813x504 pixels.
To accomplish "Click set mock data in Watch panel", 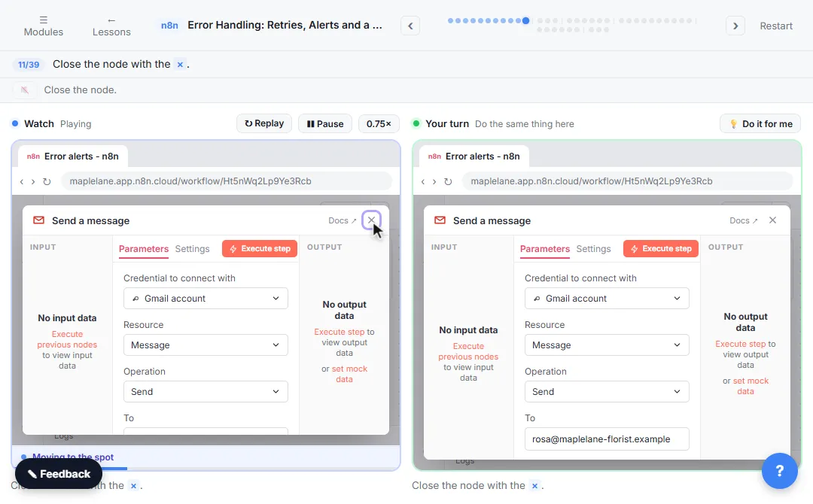I will click(x=349, y=374).
